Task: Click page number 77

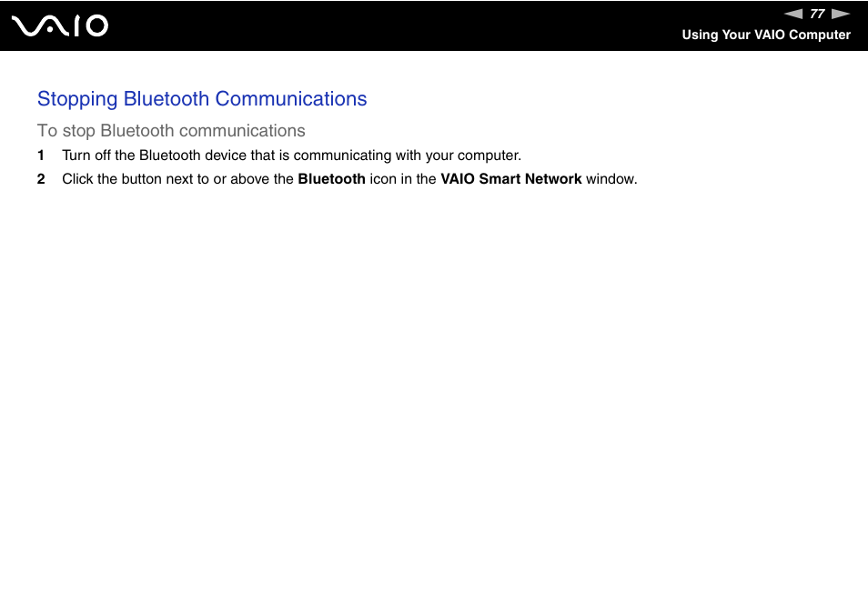Action: (x=817, y=14)
